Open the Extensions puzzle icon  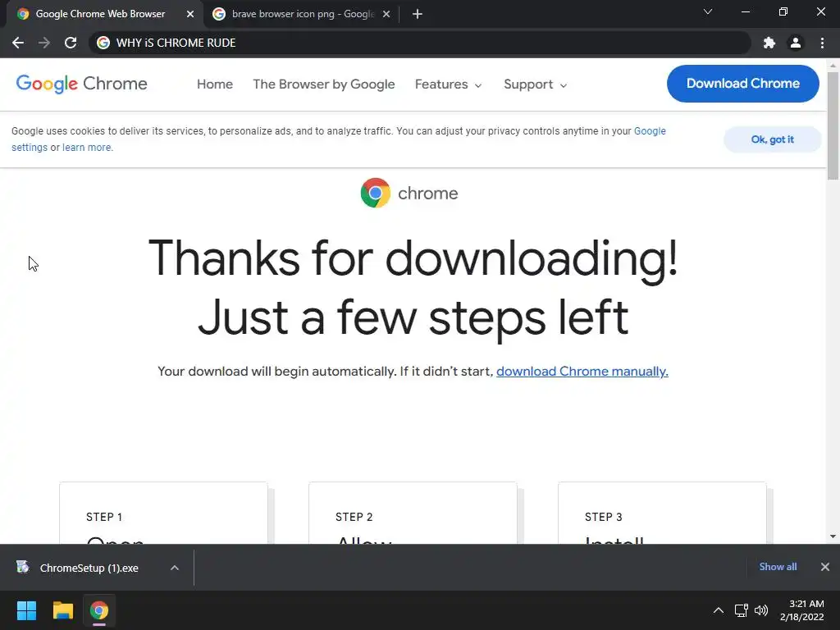(x=769, y=43)
